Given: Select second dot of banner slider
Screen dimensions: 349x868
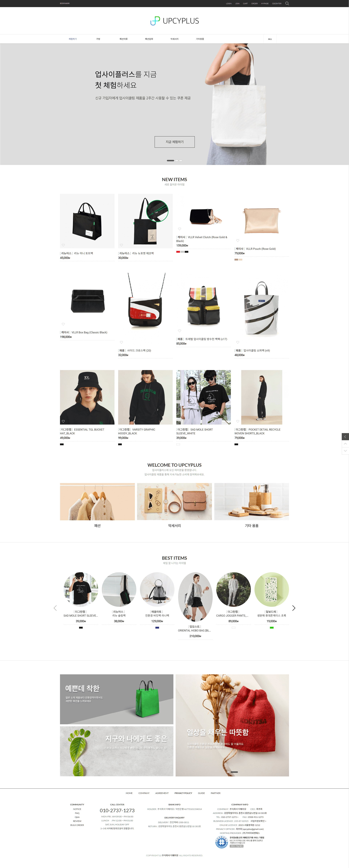Looking at the screenshot, I should tap(177, 161).
